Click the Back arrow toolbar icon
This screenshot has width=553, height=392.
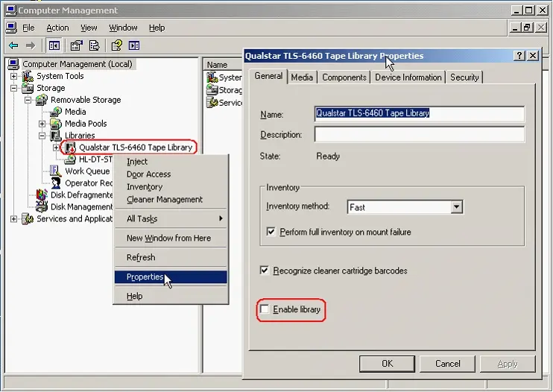pyautogui.click(x=13, y=45)
